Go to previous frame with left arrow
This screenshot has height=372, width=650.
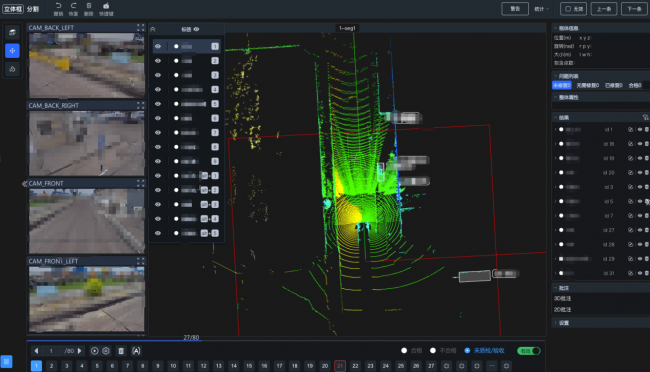[x=36, y=351]
